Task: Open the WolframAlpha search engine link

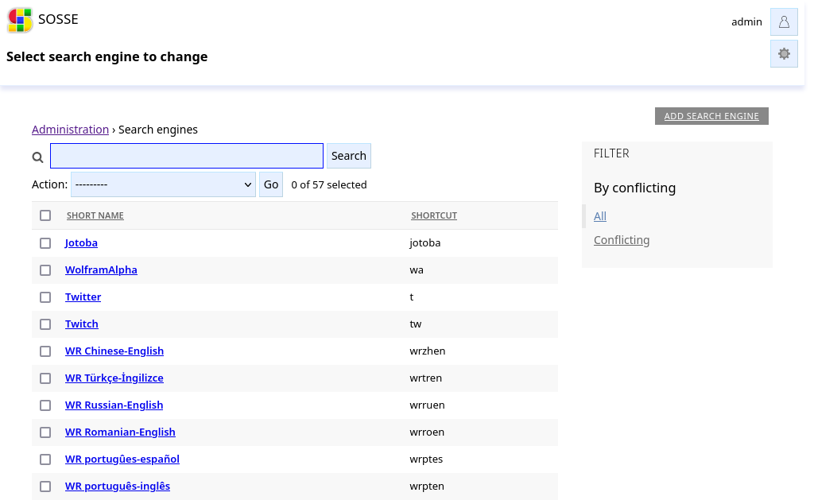Action: pos(101,270)
